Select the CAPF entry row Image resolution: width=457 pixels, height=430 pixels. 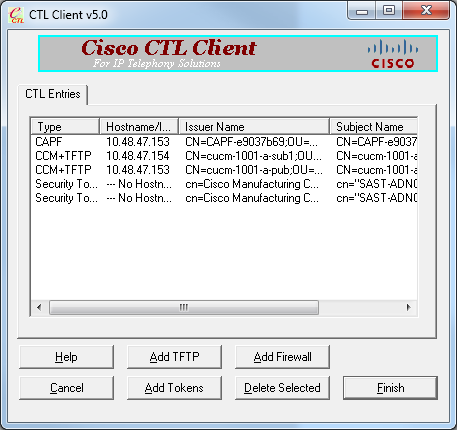(224, 142)
